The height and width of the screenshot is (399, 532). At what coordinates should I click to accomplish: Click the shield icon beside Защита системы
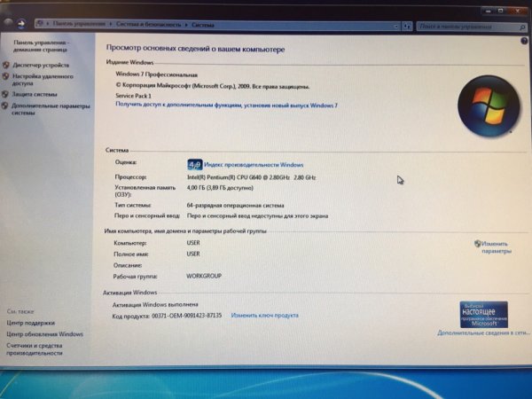(7, 93)
